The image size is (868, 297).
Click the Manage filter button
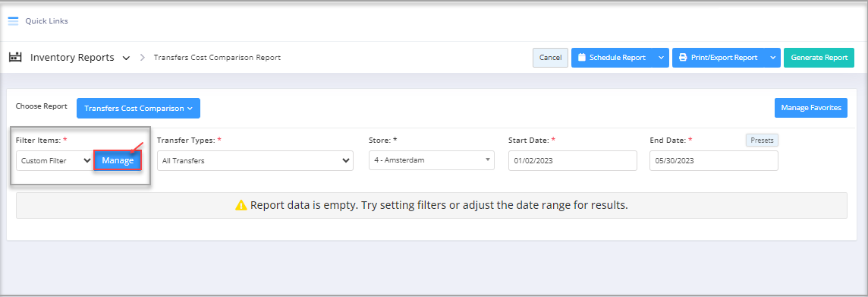click(118, 160)
